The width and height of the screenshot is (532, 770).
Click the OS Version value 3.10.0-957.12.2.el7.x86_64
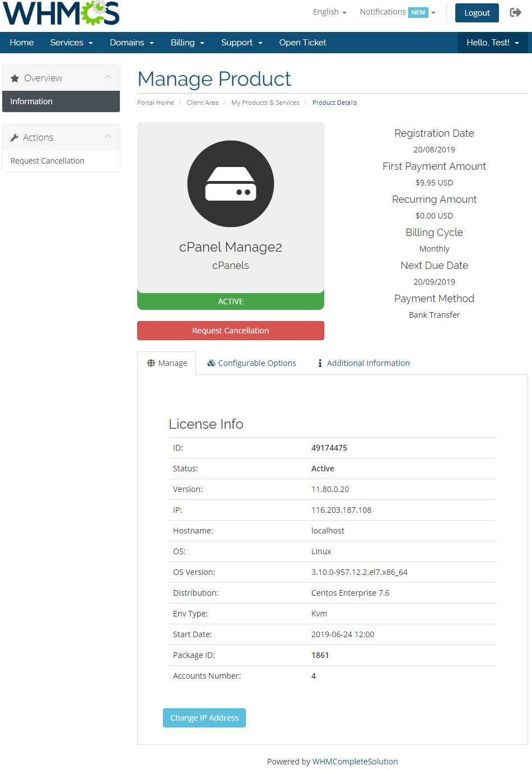coord(360,572)
